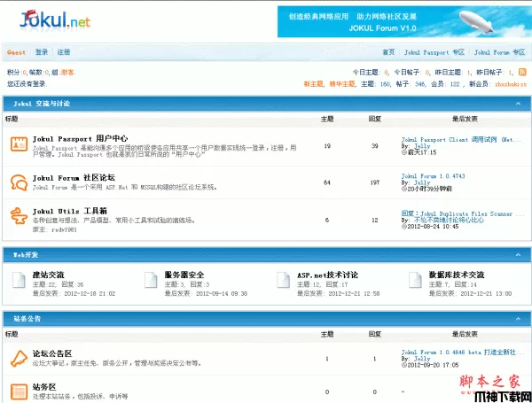
Task: Click the 建站交流 page icon
Action: tap(19, 281)
